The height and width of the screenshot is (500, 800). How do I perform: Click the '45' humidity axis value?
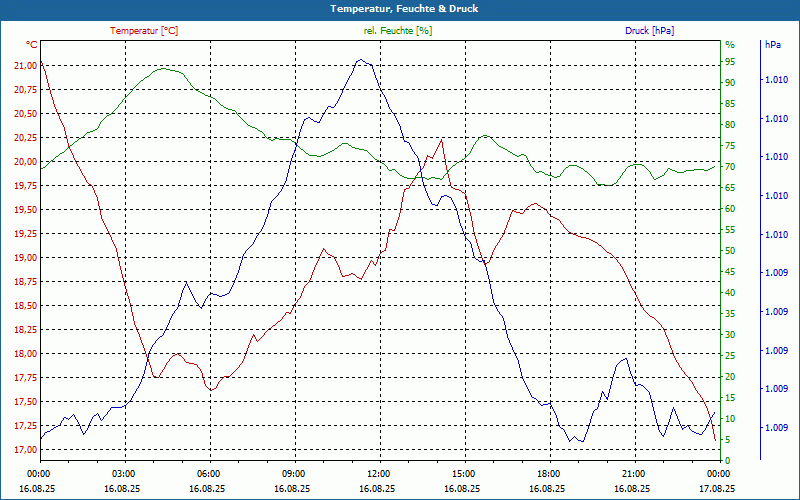coord(730,271)
